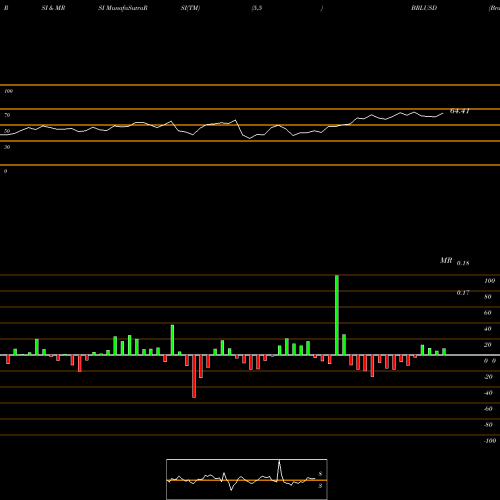Click the MR indicator label
The width and height of the screenshot is (500, 500).
click(446, 261)
